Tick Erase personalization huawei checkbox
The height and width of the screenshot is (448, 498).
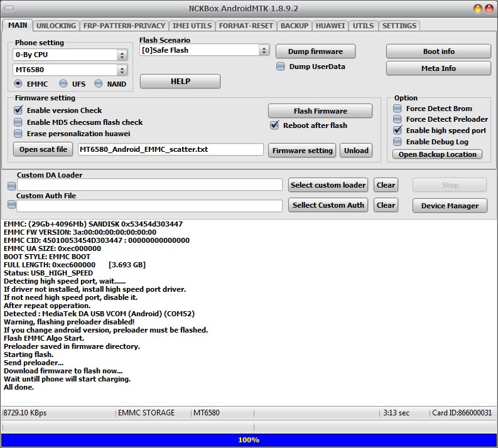(18, 134)
